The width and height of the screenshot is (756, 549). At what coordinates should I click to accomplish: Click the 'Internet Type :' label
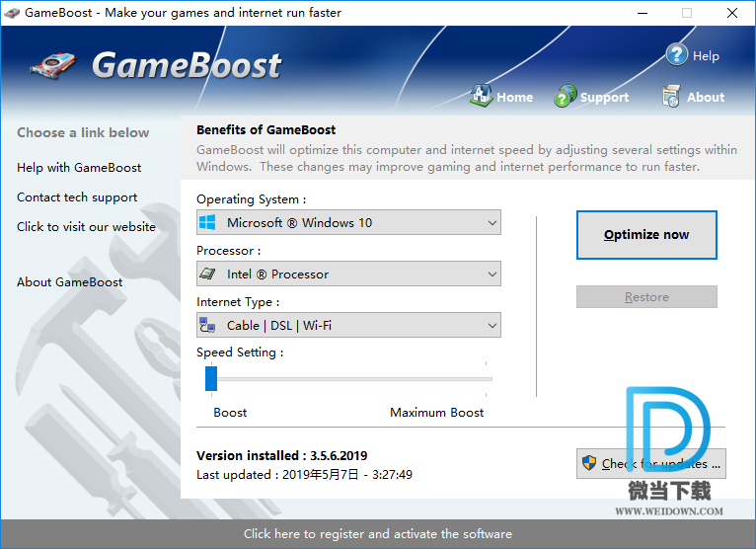click(x=238, y=302)
